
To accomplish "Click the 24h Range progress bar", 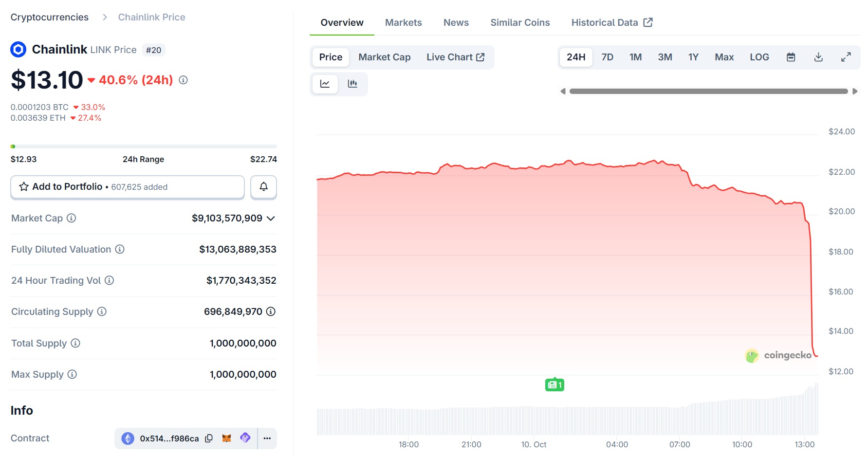I will coord(144,146).
